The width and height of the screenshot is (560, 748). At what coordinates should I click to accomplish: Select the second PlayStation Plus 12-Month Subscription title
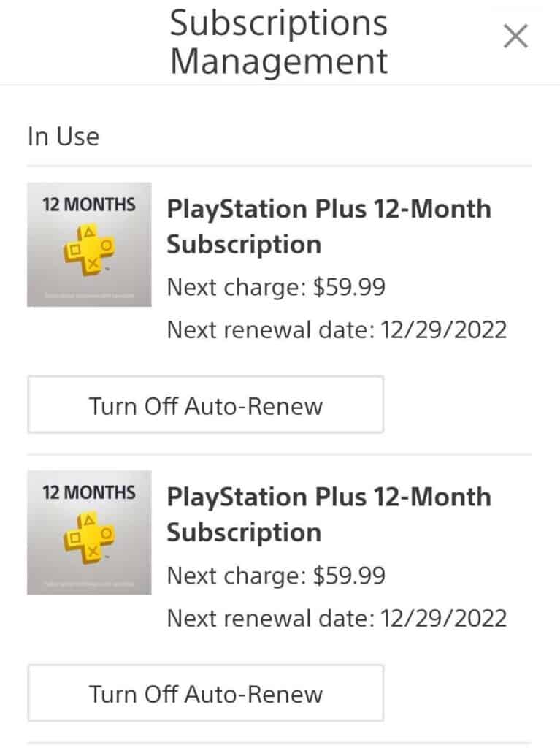tap(329, 515)
